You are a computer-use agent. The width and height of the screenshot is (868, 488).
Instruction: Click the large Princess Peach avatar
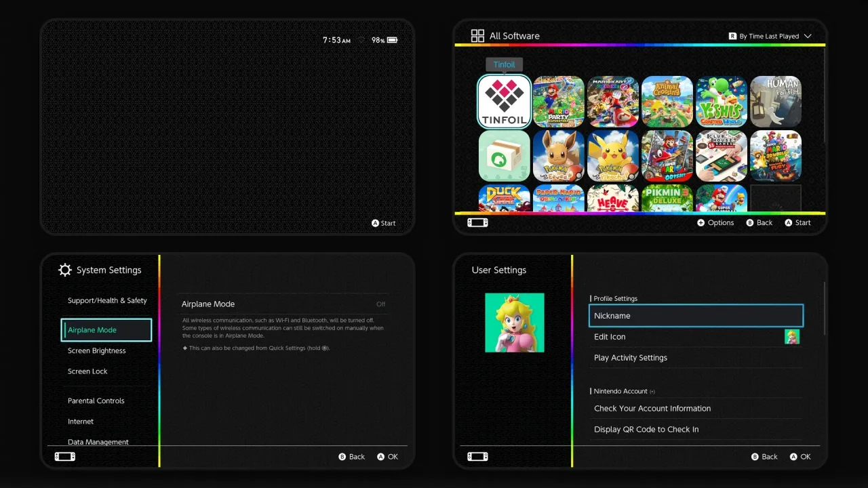(515, 323)
